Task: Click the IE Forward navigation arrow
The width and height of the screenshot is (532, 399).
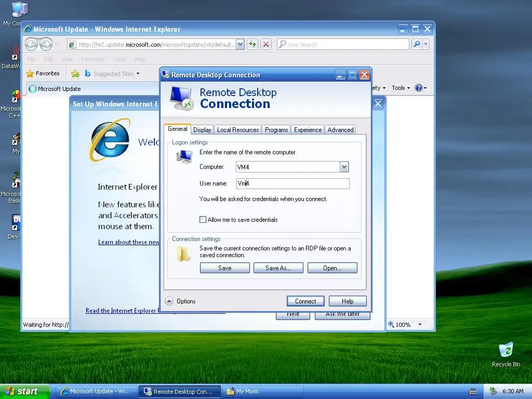Action: [46, 44]
